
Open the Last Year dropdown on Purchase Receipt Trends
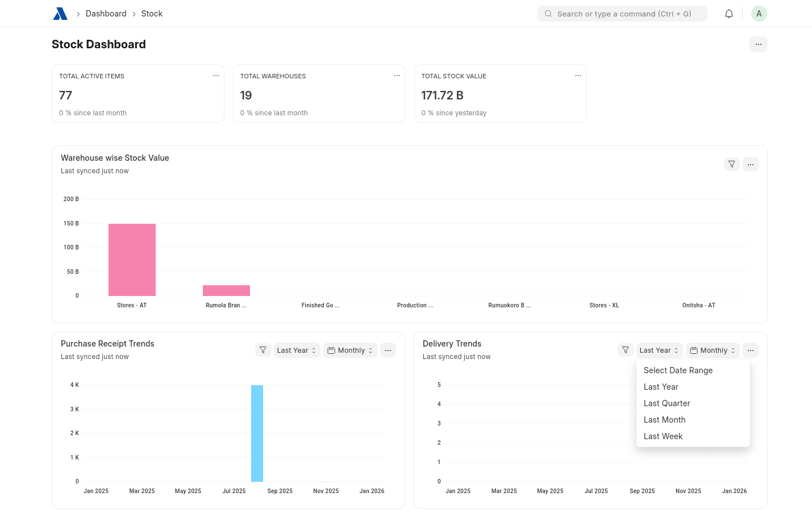pos(296,350)
